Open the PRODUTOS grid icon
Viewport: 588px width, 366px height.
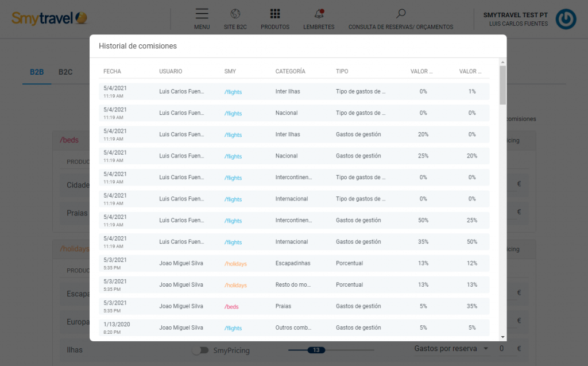tap(275, 14)
